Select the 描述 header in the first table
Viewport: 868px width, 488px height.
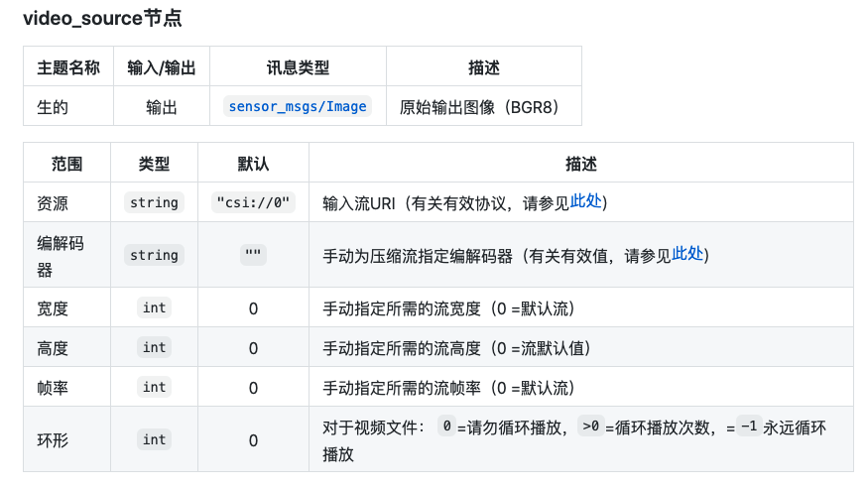coord(484,67)
